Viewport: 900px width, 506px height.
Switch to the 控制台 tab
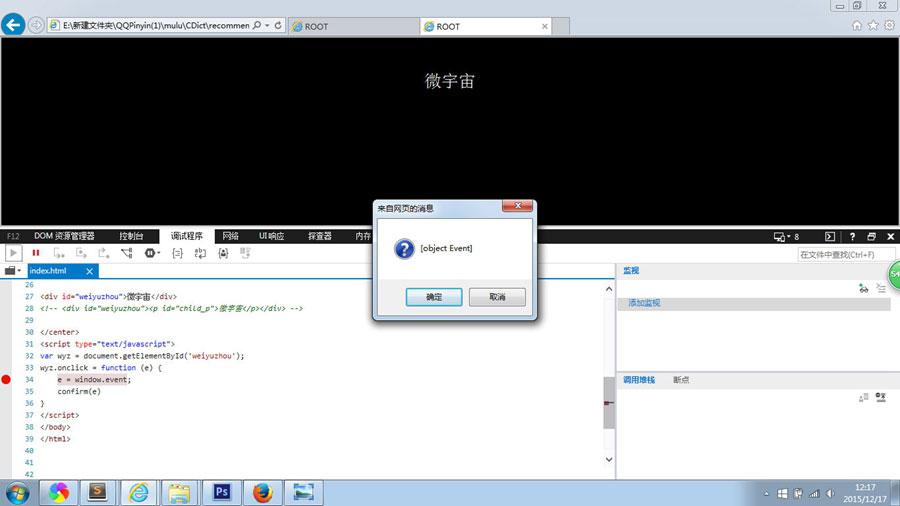point(131,237)
